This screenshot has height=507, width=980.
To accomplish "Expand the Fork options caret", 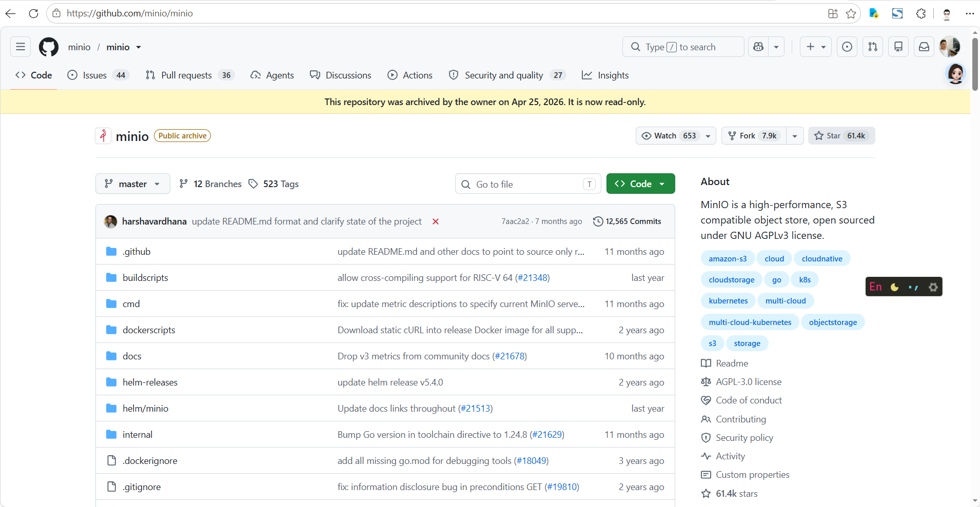I will coord(795,136).
